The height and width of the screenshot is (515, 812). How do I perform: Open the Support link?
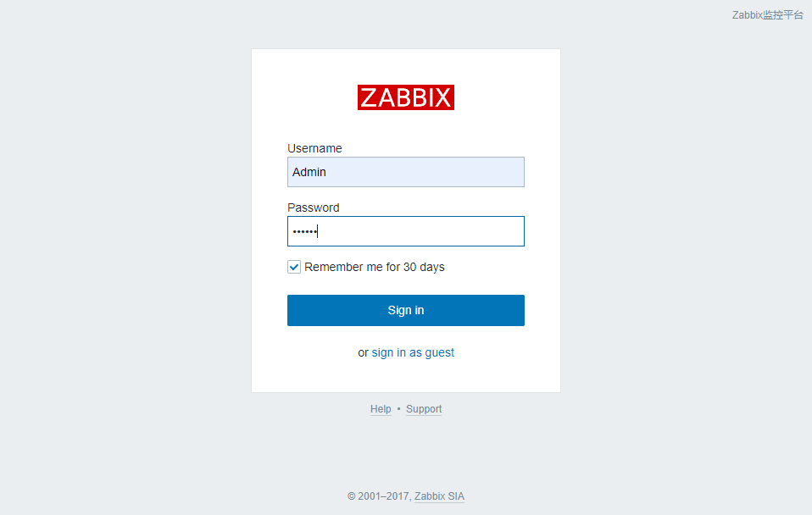click(x=424, y=409)
